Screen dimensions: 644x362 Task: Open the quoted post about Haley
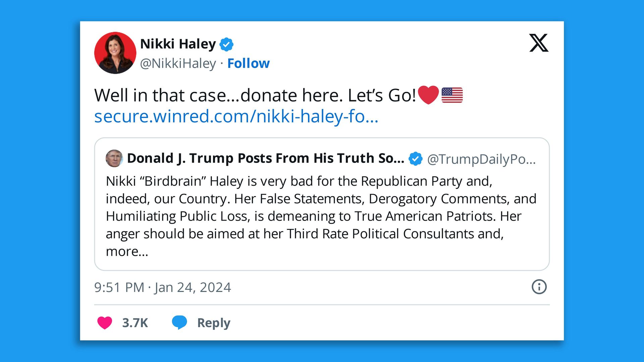coord(321,216)
